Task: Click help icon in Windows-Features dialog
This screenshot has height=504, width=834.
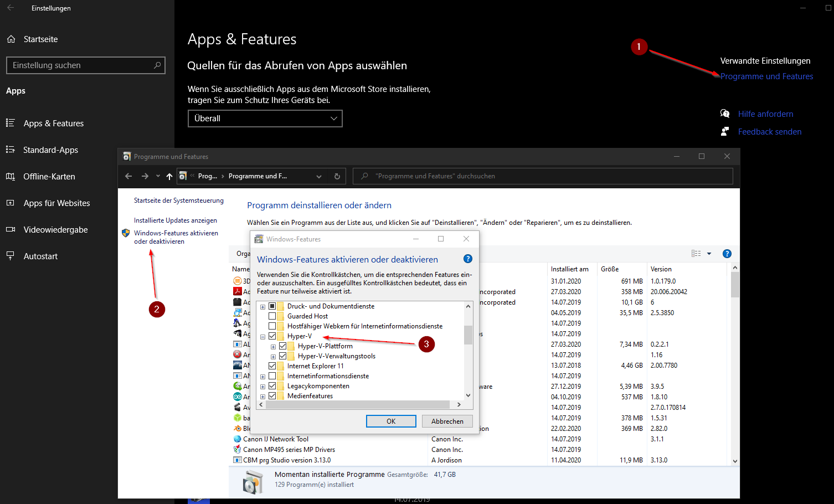Action: tap(468, 259)
